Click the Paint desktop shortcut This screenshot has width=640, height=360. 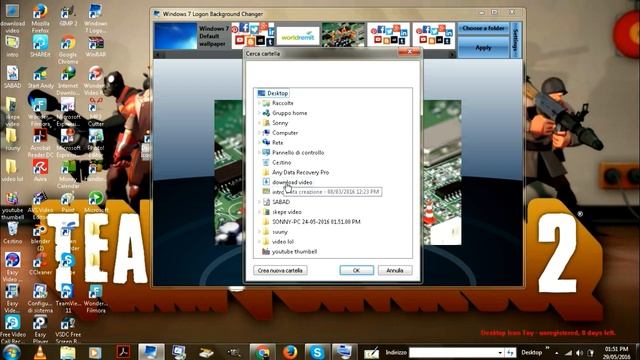click(68, 202)
